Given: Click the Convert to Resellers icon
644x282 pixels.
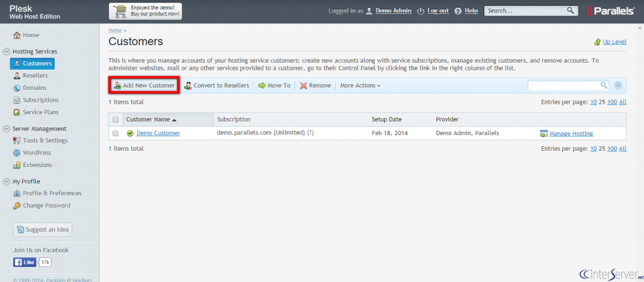Looking at the screenshot, I should click(188, 85).
